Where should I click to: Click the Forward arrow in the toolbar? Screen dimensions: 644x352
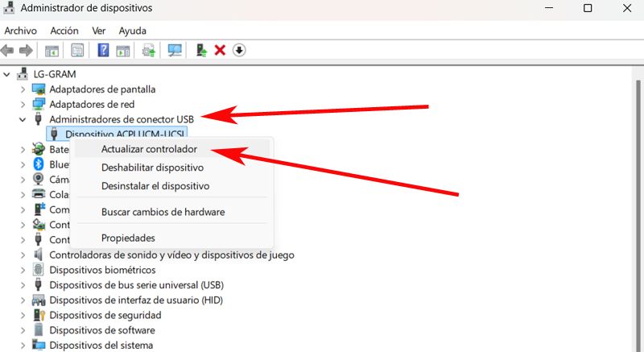click(26, 50)
